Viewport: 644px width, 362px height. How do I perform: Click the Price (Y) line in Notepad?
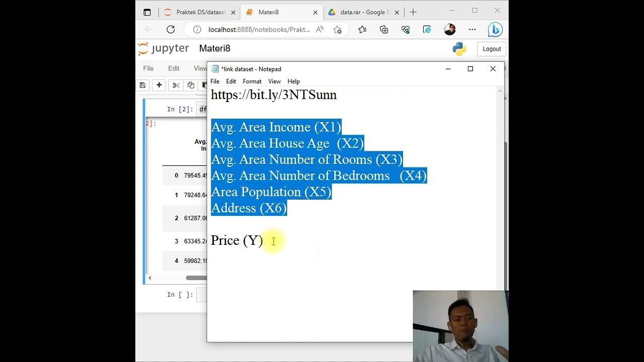pos(237,240)
